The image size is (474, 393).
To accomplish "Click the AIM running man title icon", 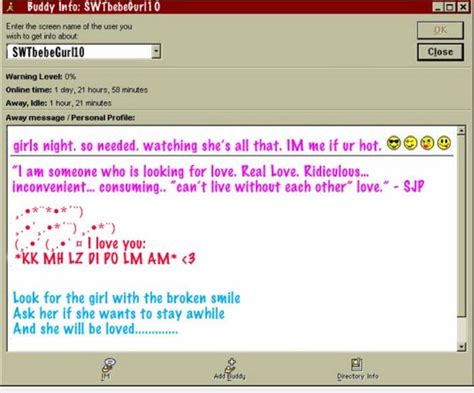I will (11, 7).
